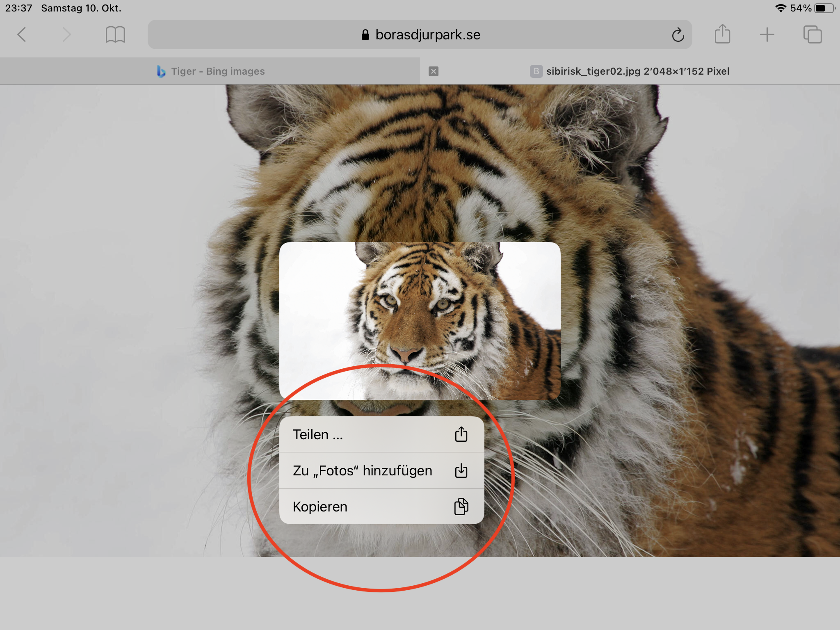Tap the tiger preview thumbnail
The height and width of the screenshot is (630, 840).
tap(420, 321)
